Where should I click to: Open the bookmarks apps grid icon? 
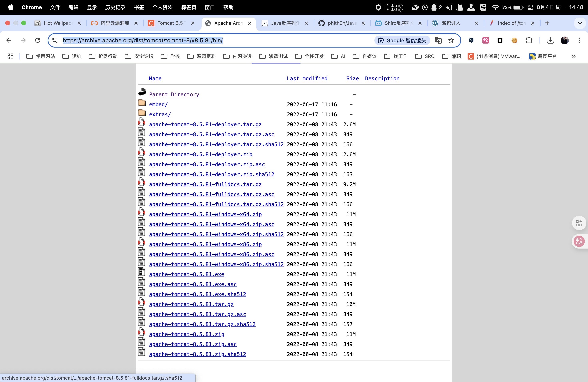10,56
